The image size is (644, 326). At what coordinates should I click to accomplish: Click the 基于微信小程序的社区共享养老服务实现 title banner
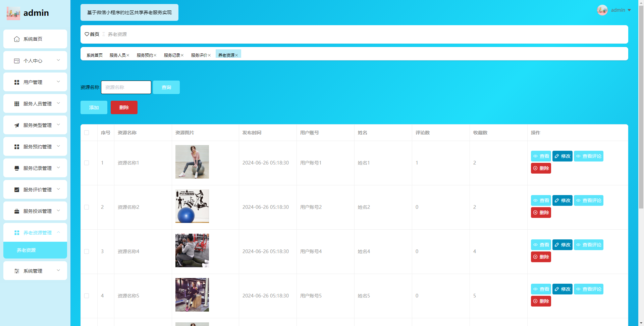(129, 12)
